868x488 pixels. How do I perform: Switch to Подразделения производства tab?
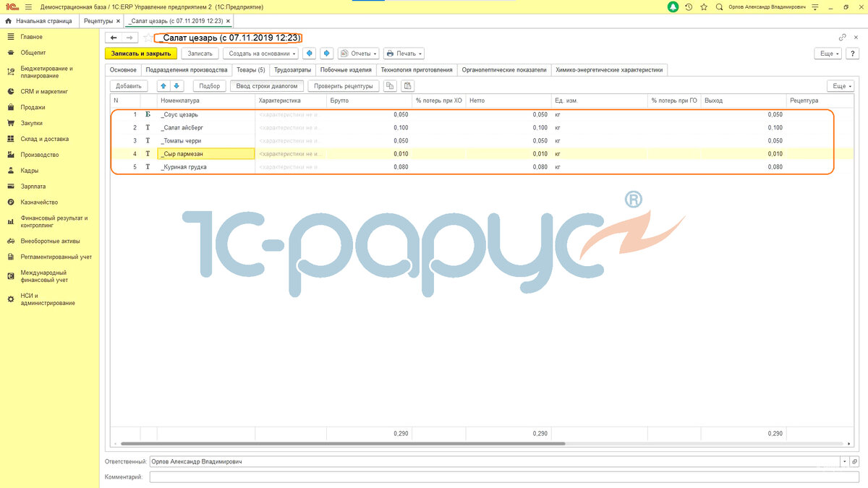tap(187, 70)
